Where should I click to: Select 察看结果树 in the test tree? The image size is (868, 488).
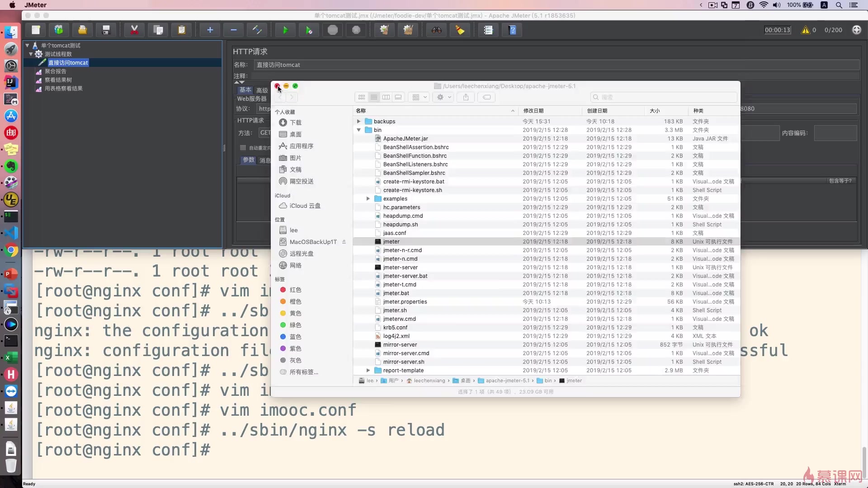[58, 80]
